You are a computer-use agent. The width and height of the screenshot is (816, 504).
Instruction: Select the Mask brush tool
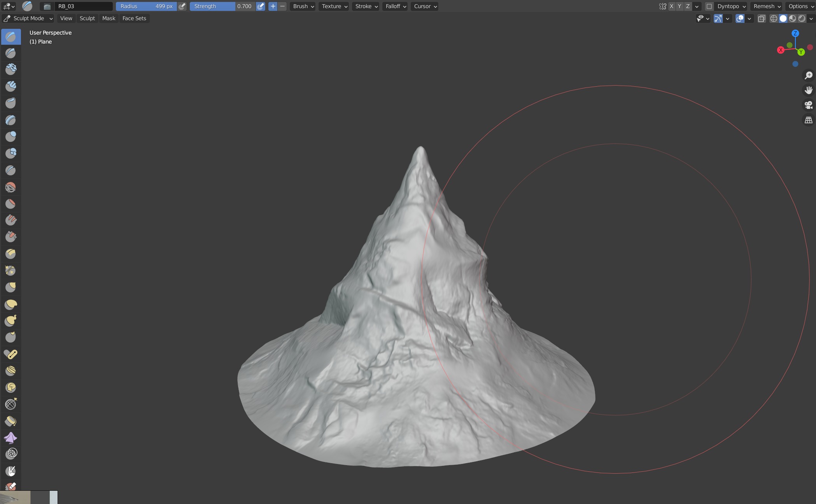click(11, 471)
